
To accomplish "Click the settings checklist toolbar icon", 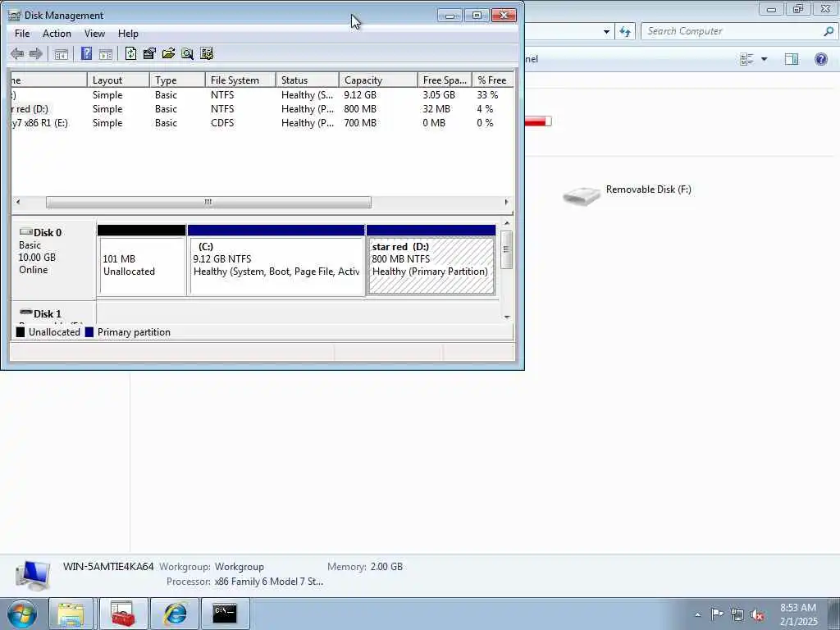I will (206, 53).
